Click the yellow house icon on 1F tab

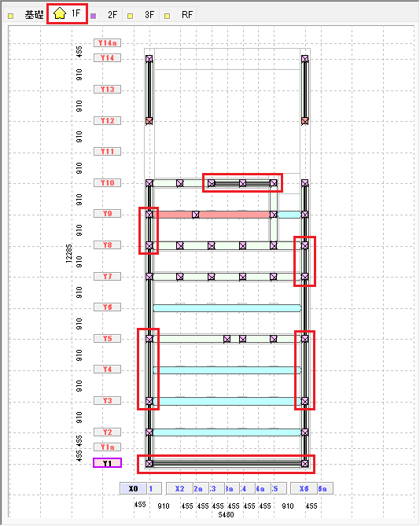pyautogui.click(x=60, y=13)
